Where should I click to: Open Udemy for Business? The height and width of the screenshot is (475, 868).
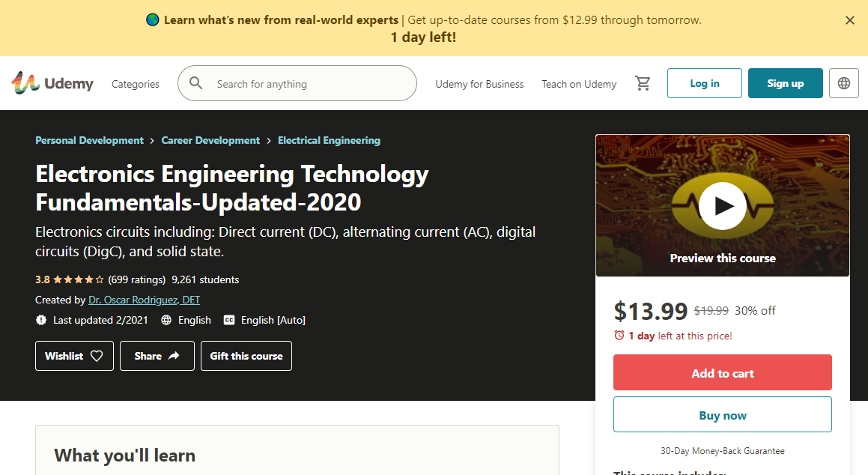click(479, 84)
